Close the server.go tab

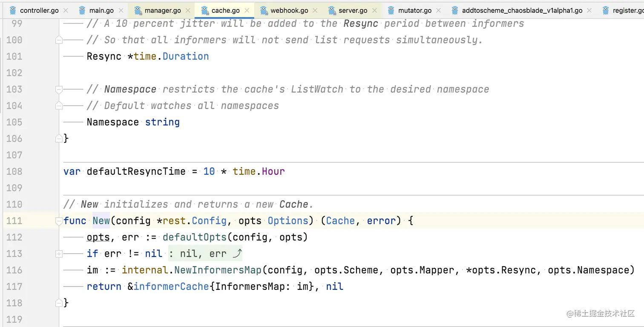(374, 10)
